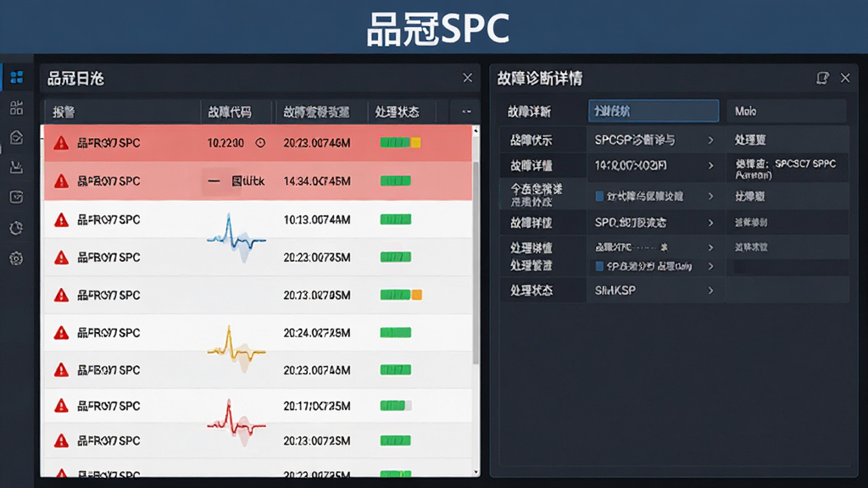Tick the blue checkbox between the 14 row and SPD row
The height and width of the screenshot is (488, 868).
(599, 196)
